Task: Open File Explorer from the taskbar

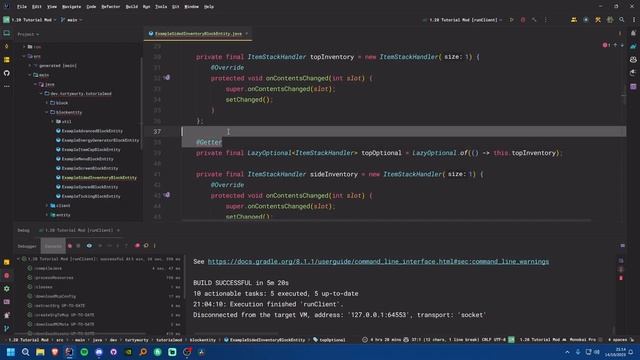Action: pos(40,352)
